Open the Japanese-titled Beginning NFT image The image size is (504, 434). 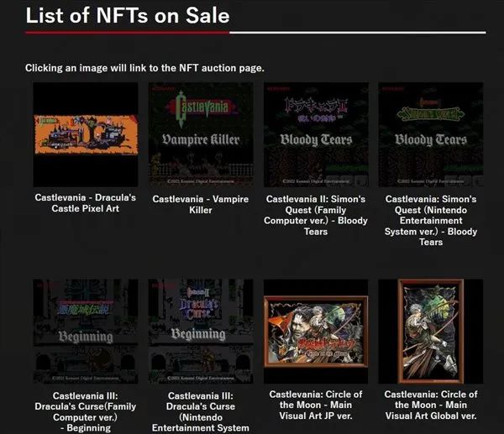86,332
